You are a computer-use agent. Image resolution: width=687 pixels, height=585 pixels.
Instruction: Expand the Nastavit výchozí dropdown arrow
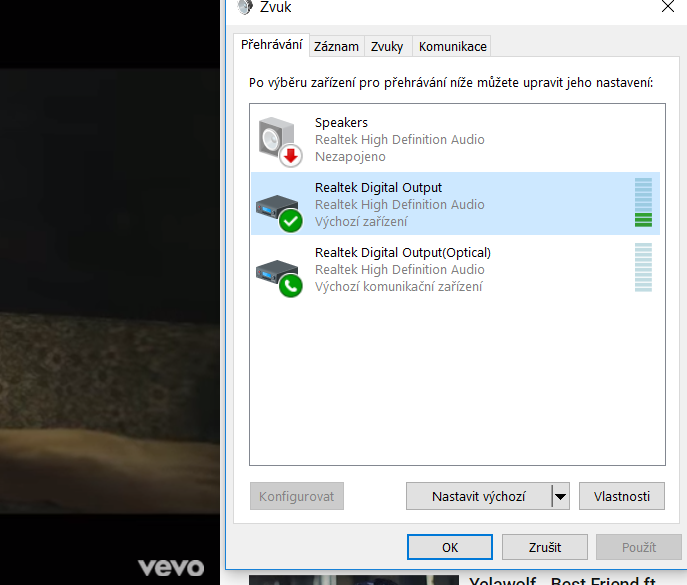coord(560,496)
